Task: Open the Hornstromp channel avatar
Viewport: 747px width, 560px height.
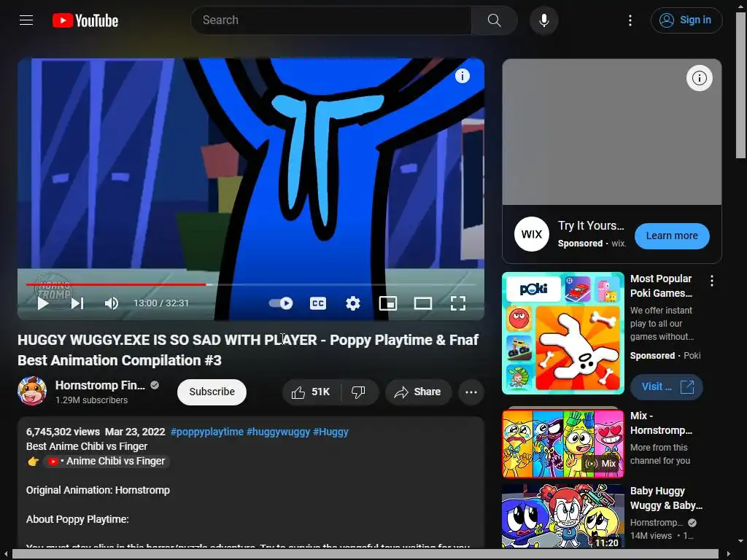Action: (x=32, y=391)
